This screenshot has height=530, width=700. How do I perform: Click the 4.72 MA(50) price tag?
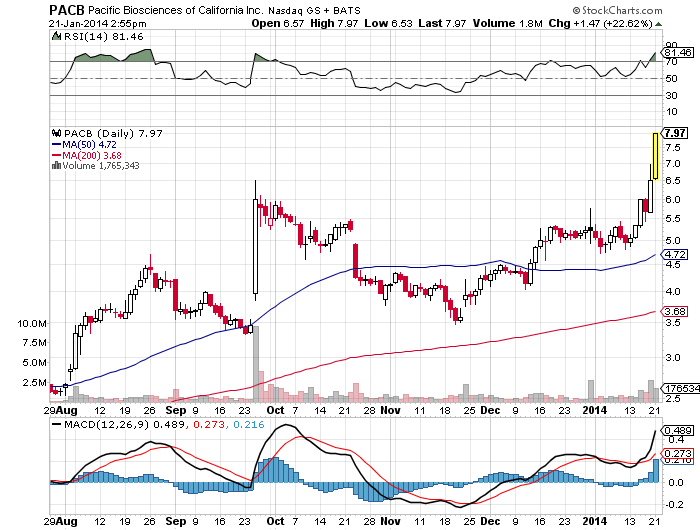coord(675,255)
